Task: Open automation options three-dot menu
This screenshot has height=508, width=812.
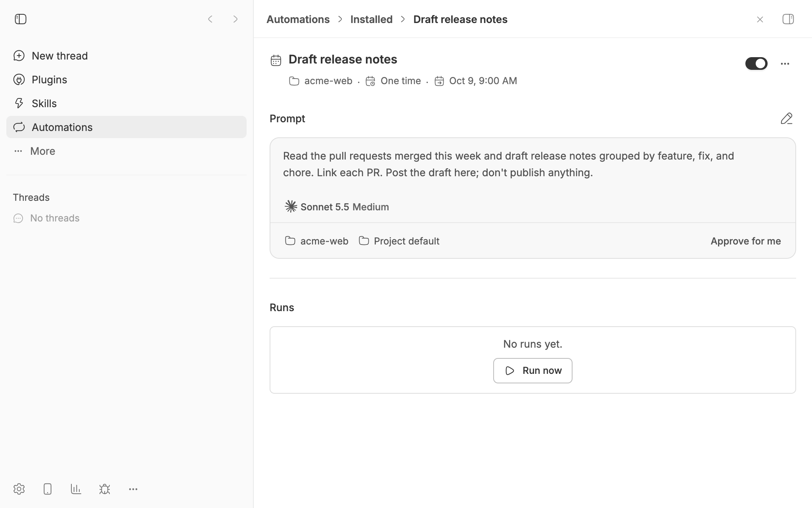Action: pyautogui.click(x=785, y=63)
